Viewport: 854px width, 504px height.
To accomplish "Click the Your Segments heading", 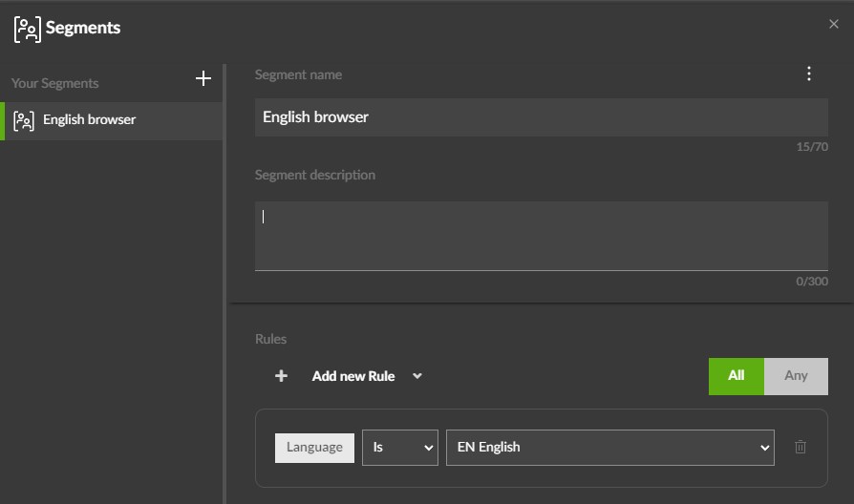I will pyautogui.click(x=54, y=84).
